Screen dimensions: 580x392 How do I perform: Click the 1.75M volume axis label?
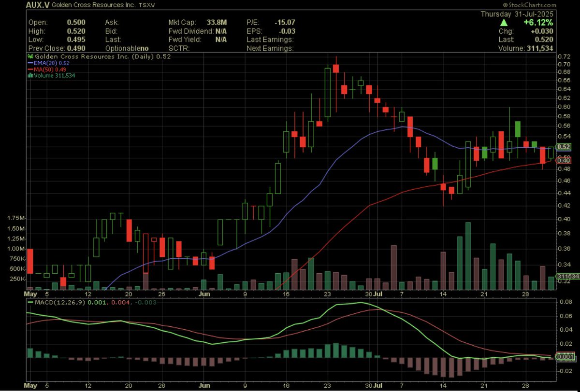tap(15, 219)
